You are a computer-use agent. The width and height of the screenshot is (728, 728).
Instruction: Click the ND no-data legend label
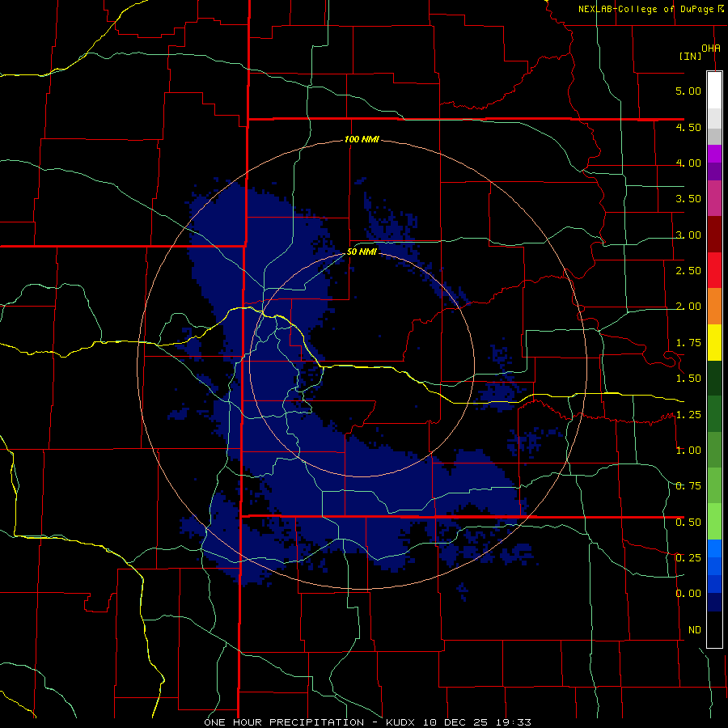pyautogui.click(x=695, y=630)
